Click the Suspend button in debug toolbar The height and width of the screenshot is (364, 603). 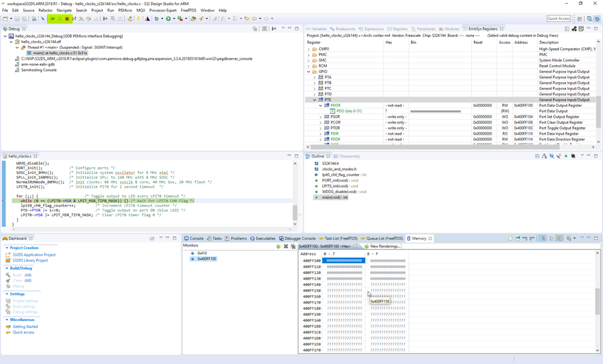60,19
